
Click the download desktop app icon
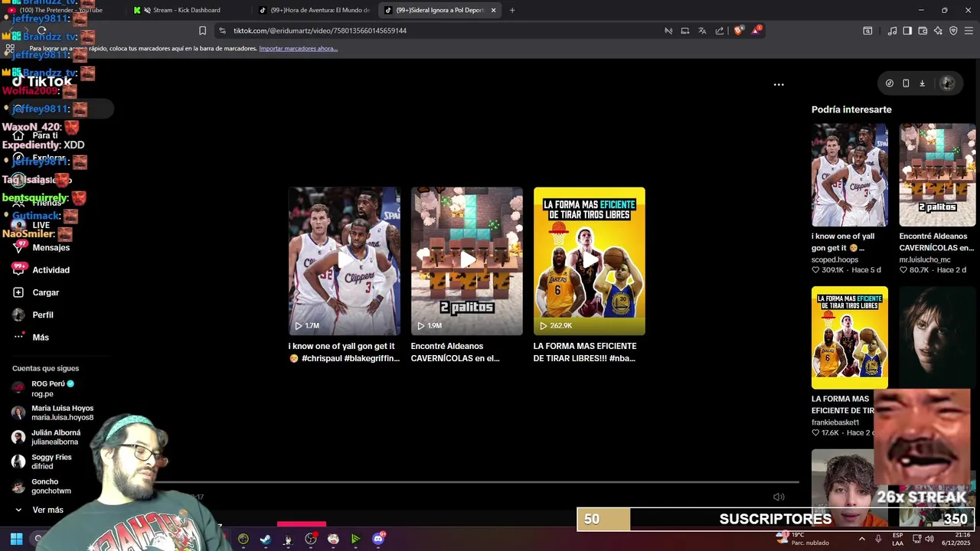pyautogui.click(x=923, y=83)
